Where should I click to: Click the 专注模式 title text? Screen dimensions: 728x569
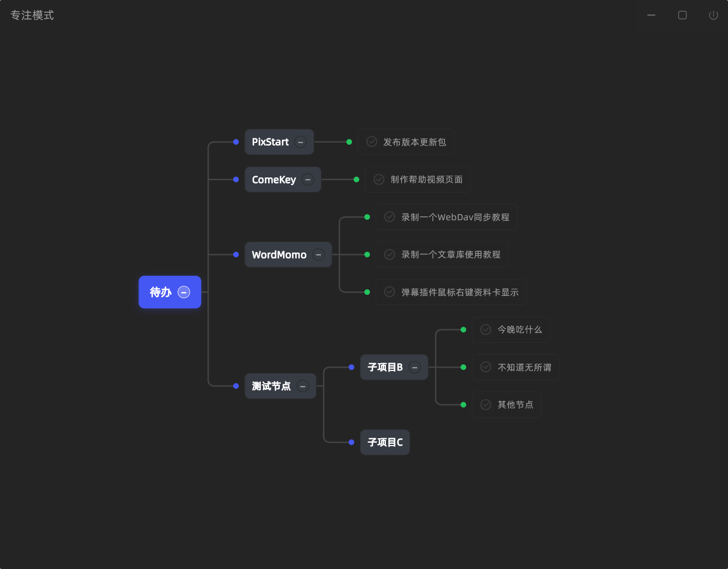point(32,16)
